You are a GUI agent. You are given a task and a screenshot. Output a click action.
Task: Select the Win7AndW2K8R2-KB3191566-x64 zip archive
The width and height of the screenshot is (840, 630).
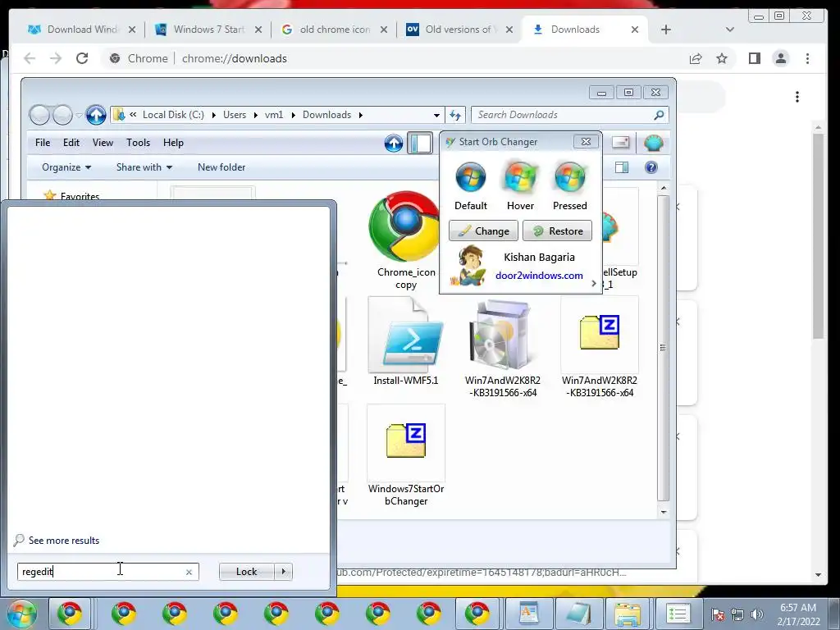600,348
